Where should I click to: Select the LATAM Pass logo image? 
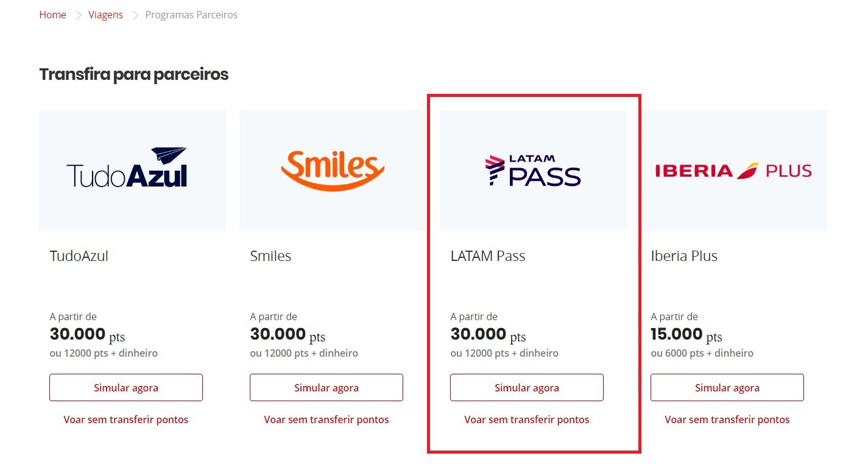[x=533, y=171]
